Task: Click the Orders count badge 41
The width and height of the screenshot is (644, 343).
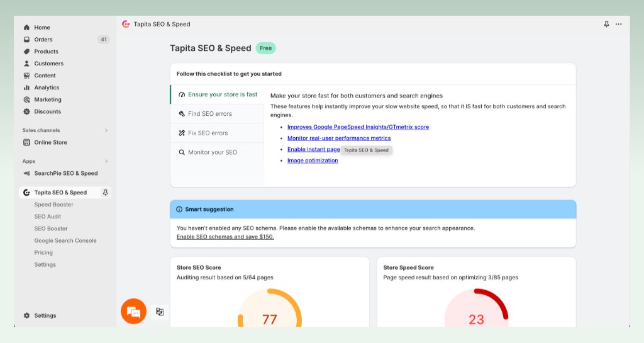Action: click(104, 40)
